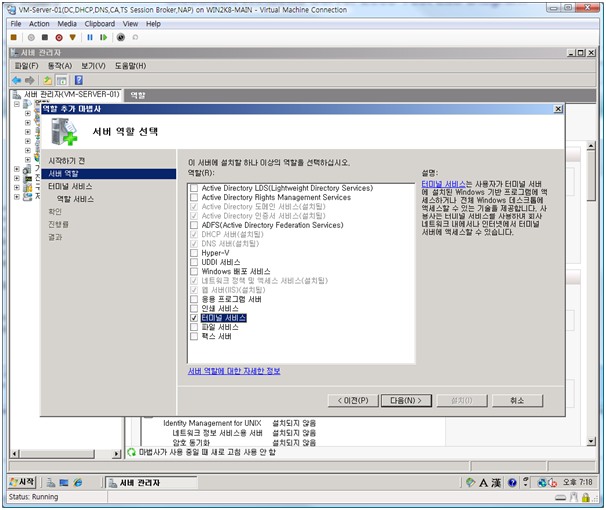
Task: Click the refresh icon in Server Manager status line
Action: [131, 452]
